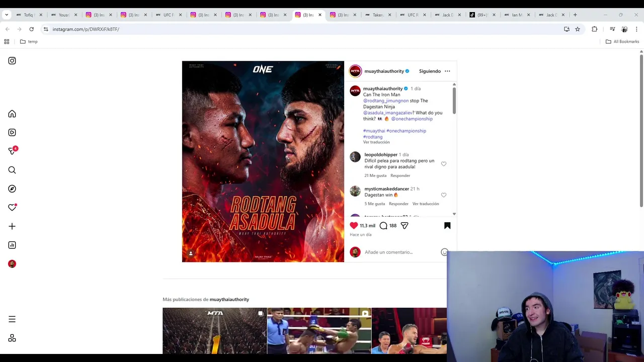Open first MTA stadium thumbnail

click(x=214, y=331)
